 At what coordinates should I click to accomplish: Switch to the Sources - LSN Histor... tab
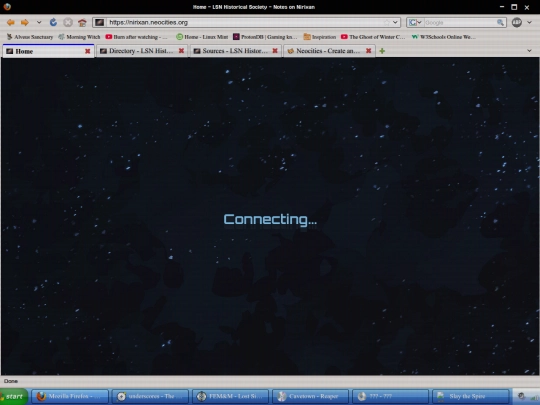coord(235,51)
